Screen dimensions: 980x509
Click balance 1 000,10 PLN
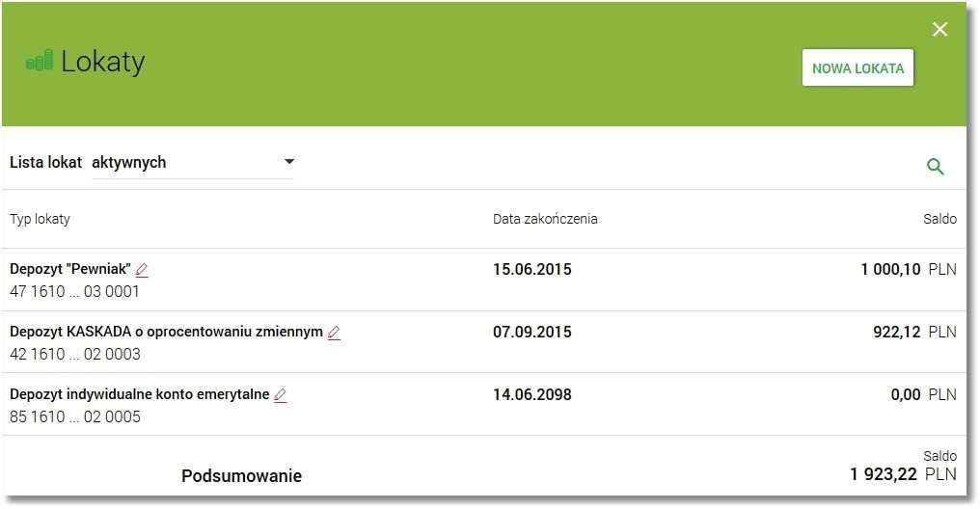[908, 269]
